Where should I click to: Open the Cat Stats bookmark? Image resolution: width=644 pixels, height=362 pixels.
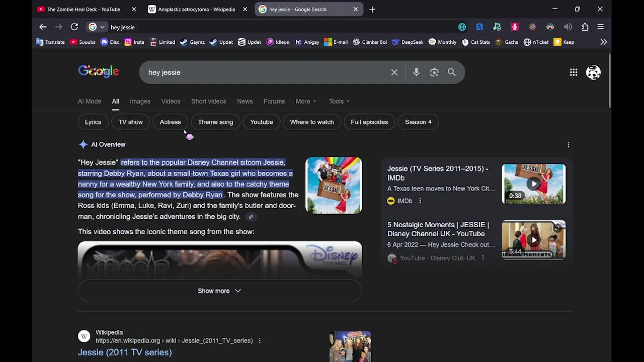475,42
